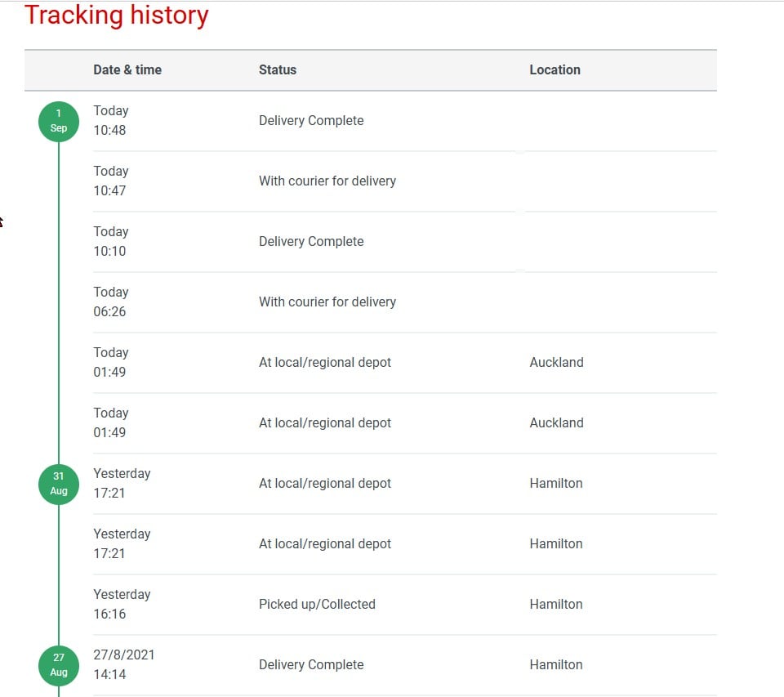Click the "Date & time" column header
784x697 pixels.
coord(127,69)
